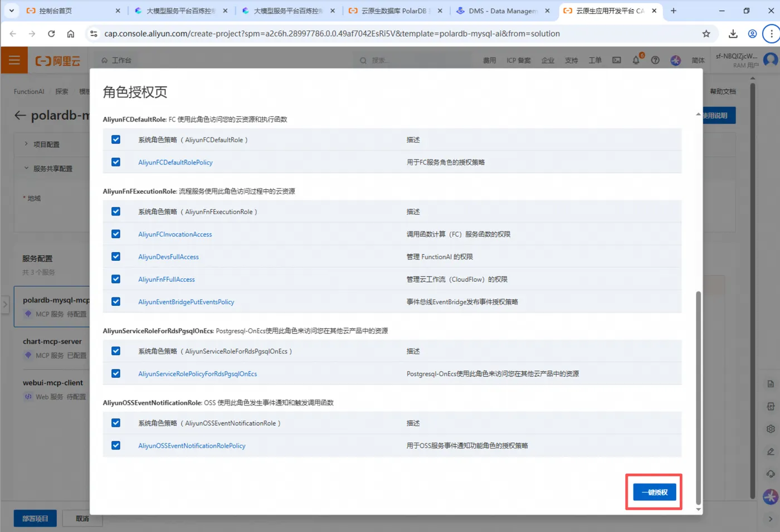Open ICP 备案 menu in header
Viewport: 780px width, 532px height.
[518, 60]
